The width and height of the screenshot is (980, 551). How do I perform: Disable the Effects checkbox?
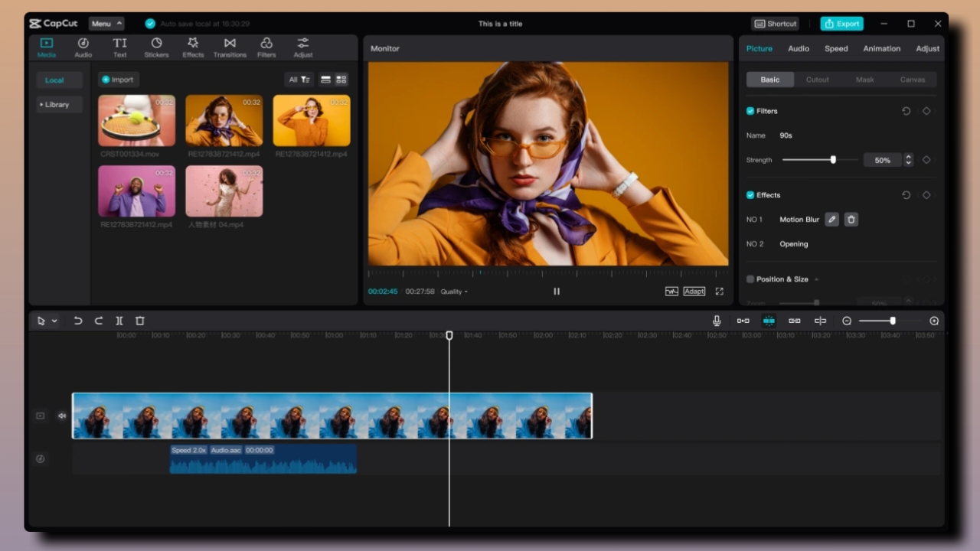(x=750, y=195)
